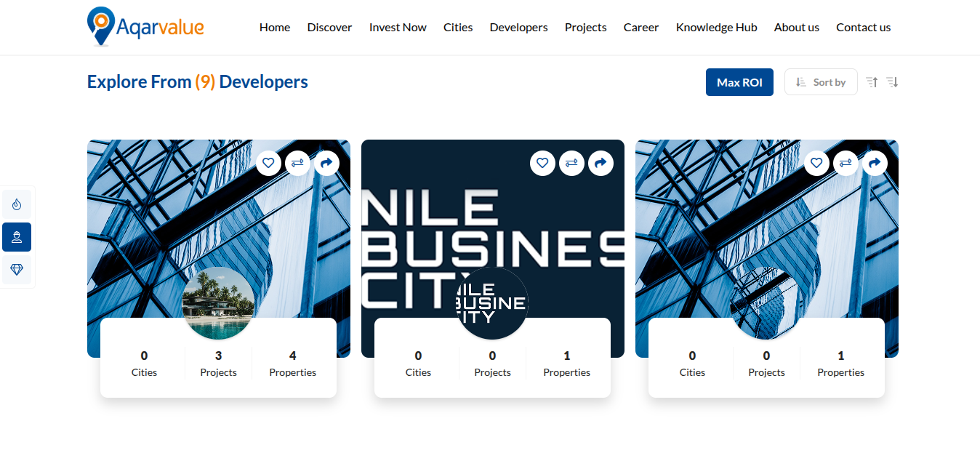Open the glass building round avatar
This screenshot has width=980, height=469.
766,303
